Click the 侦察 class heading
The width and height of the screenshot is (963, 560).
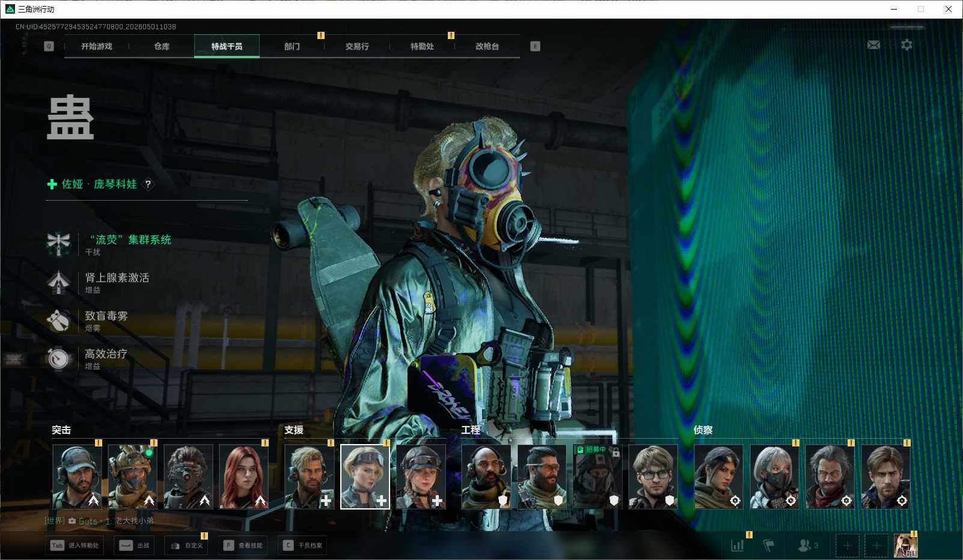point(703,430)
